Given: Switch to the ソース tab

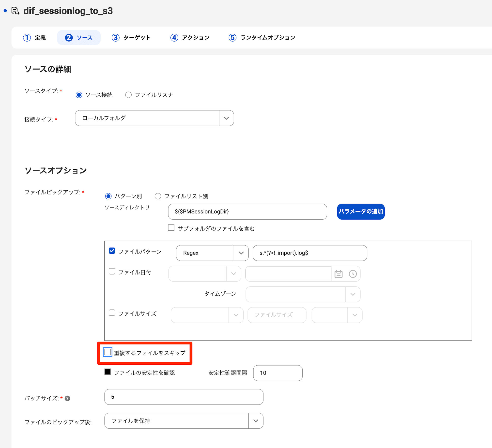Looking at the screenshot, I should 79,38.
